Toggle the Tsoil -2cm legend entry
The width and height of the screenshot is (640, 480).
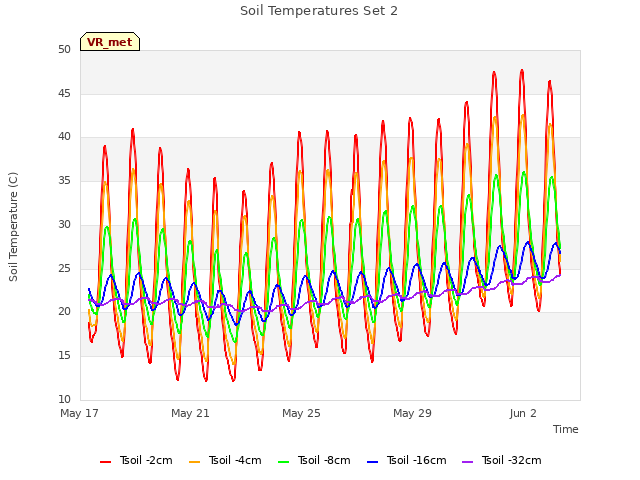coord(136,460)
